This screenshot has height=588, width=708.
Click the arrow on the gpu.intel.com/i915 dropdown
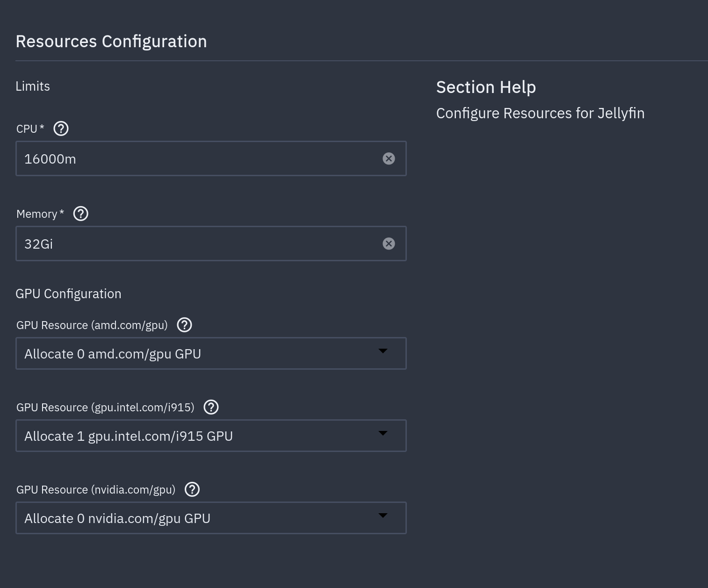[383, 433]
